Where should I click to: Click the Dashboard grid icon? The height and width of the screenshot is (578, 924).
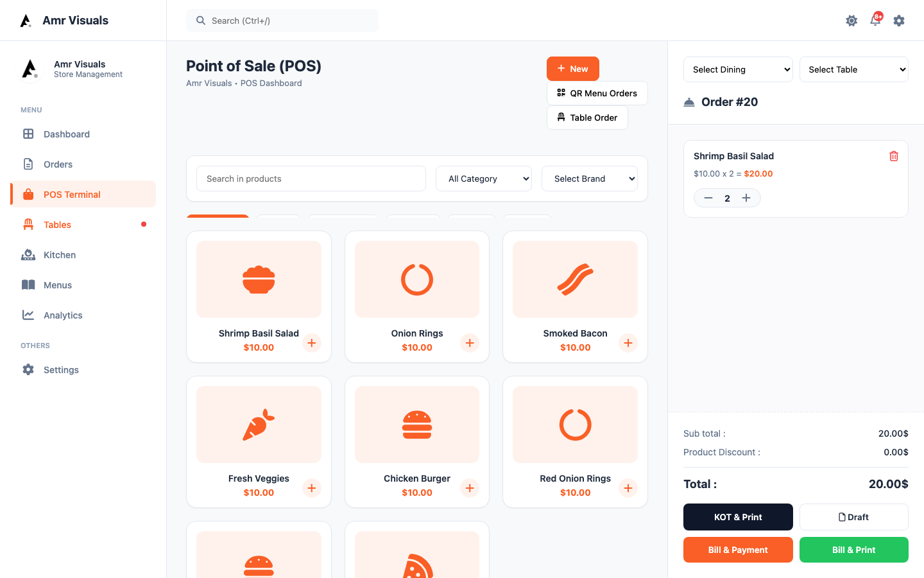(x=28, y=134)
